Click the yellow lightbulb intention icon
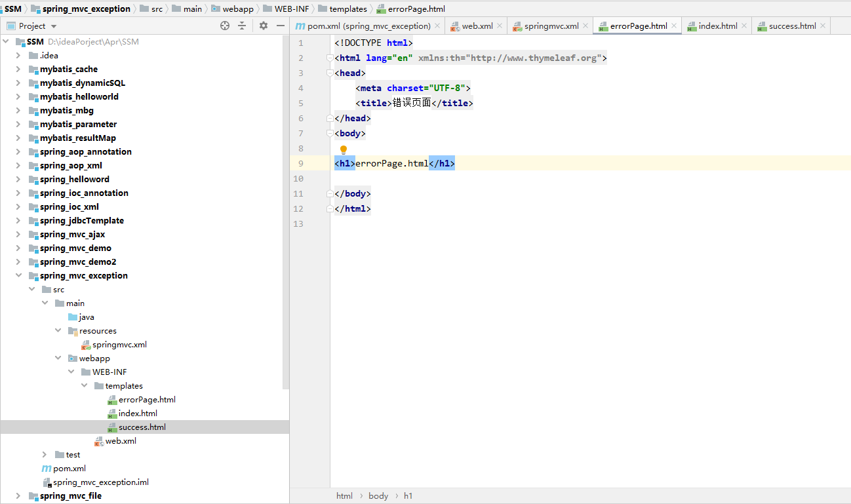851x504 pixels. pyautogui.click(x=343, y=149)
